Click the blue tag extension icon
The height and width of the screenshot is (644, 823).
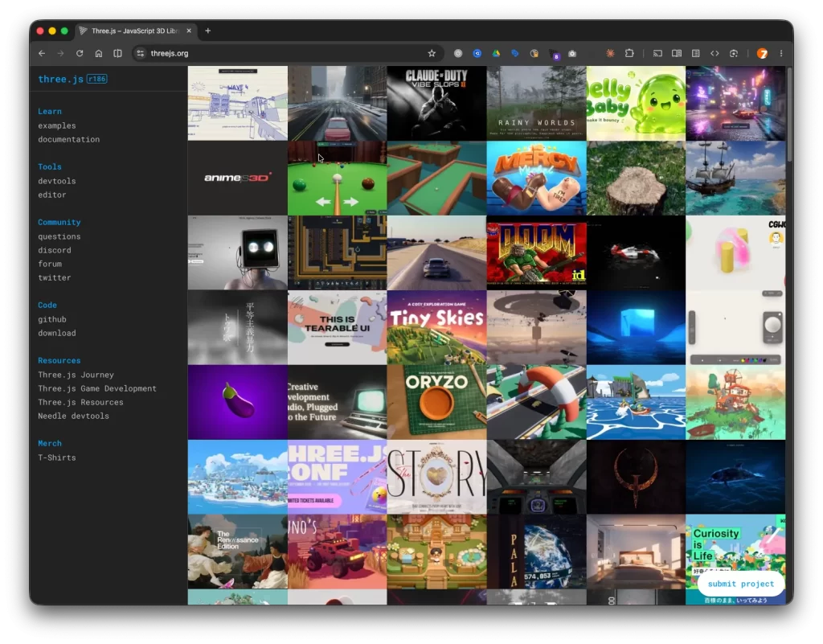pos(515,53)
